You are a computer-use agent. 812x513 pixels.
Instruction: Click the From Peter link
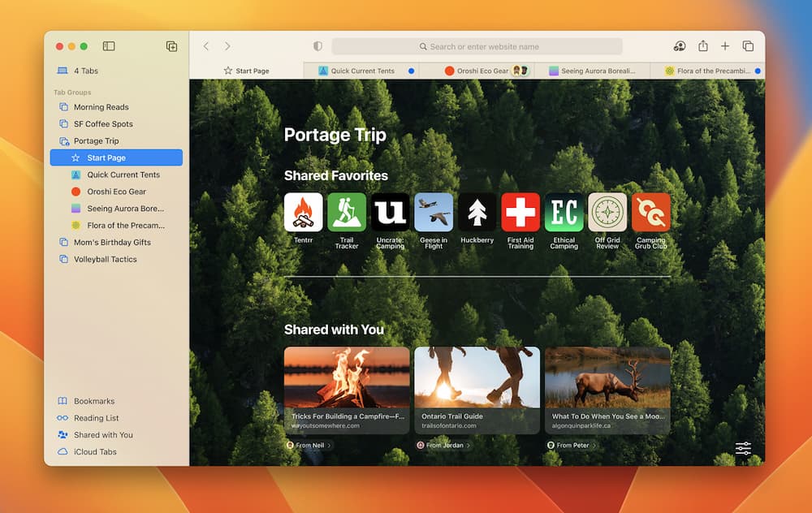pos(572,445)
